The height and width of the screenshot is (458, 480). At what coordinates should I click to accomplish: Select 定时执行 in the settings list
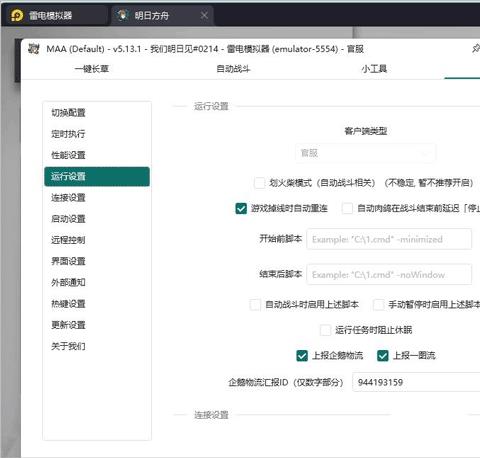pyautogui.click(x=97, y=134)
